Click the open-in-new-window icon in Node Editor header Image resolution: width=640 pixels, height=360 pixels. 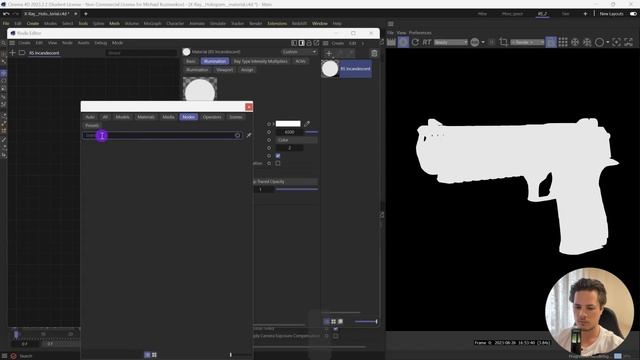click(316, 43)
